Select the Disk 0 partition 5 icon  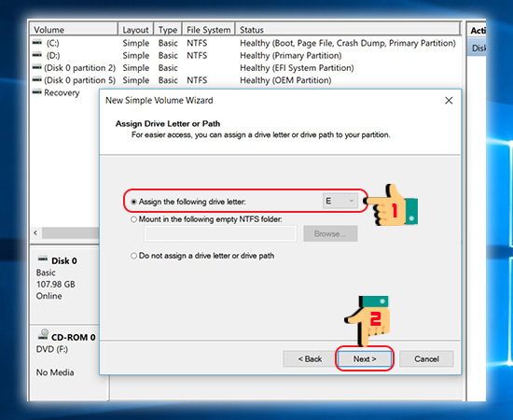(37, 80)
